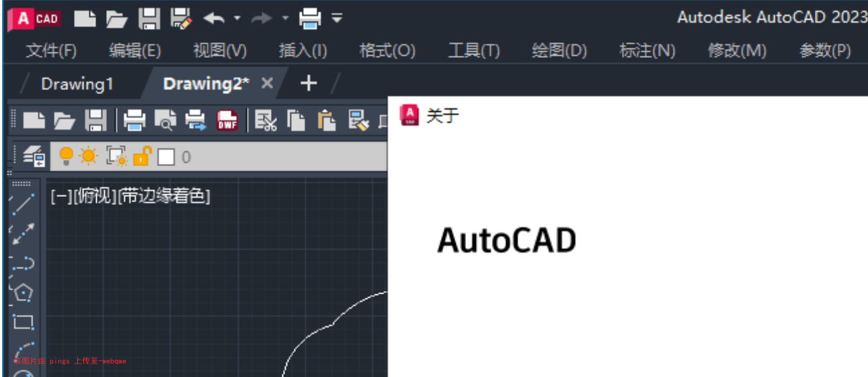The width and height of the screenshot is (868, 377).
Task: Open the 工具(T) menu
Action: point(474,50)
